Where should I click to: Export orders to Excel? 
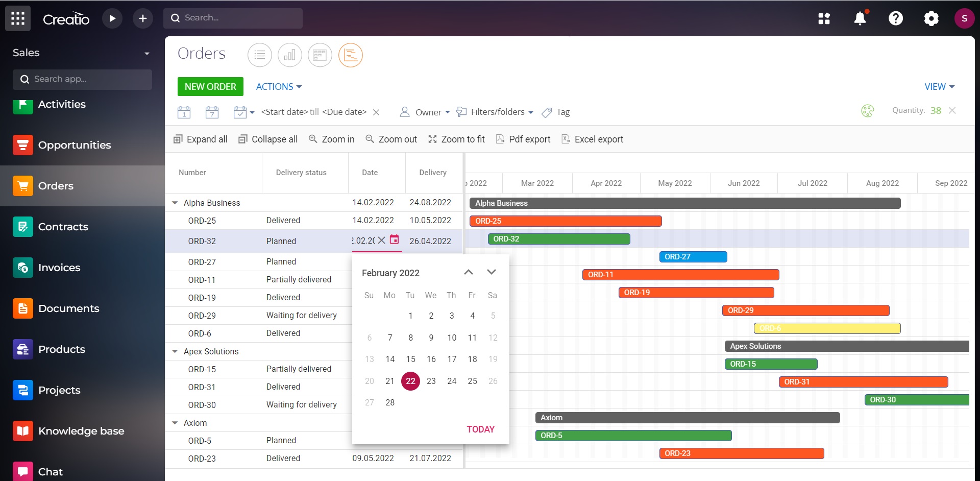coord(592,139)
